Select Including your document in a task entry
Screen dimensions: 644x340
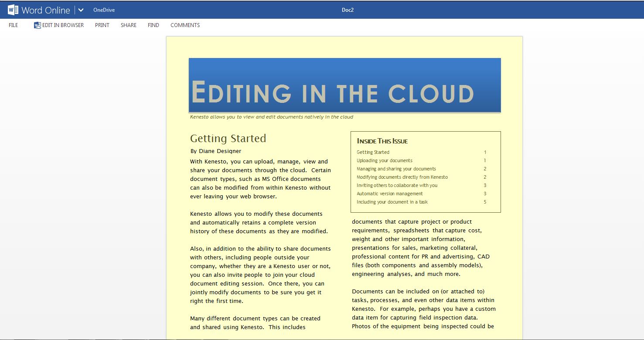[392, 202]
